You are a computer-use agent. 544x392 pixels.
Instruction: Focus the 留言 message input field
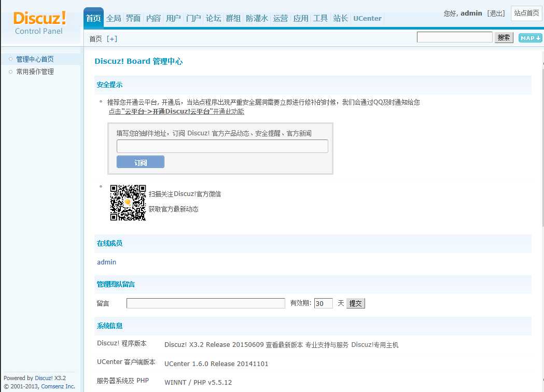206,303
